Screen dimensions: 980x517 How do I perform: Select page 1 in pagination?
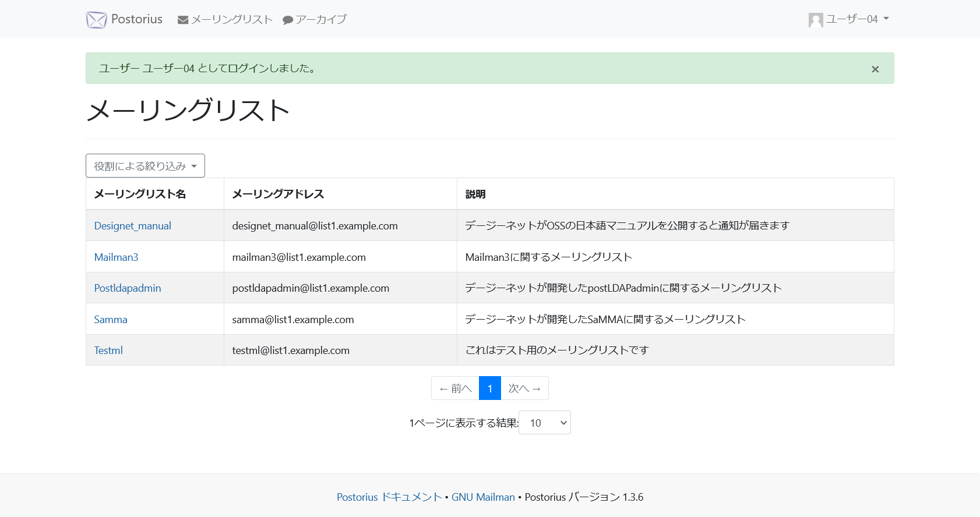(490, 388)
